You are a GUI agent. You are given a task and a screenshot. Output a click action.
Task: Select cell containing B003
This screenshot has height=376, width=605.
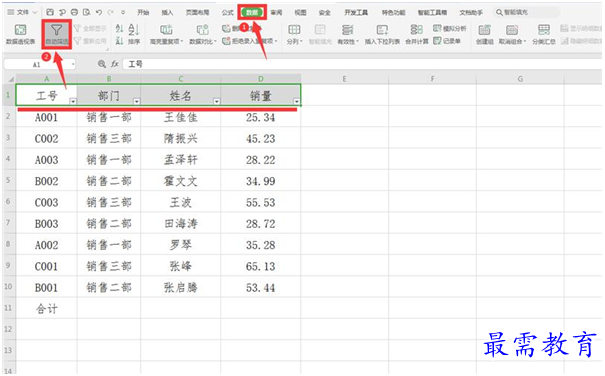coord(46,223)
